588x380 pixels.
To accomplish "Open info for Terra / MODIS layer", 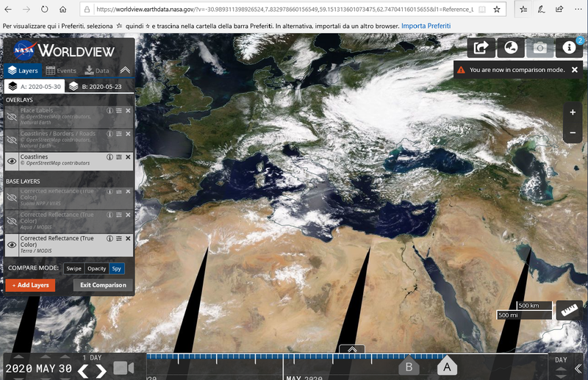I will coord(110,239).
